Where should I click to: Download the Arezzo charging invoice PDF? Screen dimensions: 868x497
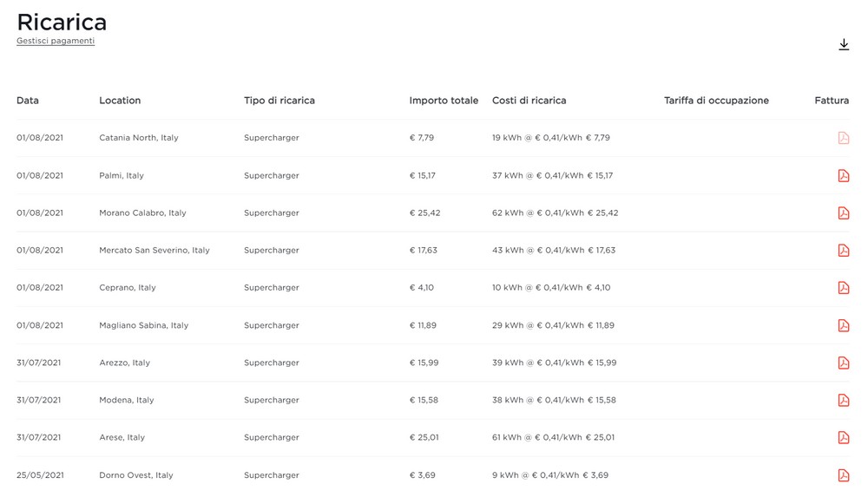point(843,363)
